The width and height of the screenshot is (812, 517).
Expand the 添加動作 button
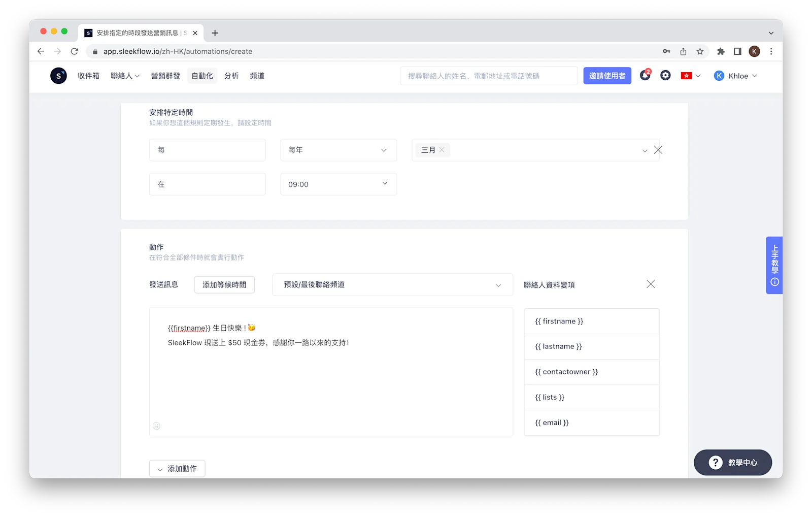(177, 469)
